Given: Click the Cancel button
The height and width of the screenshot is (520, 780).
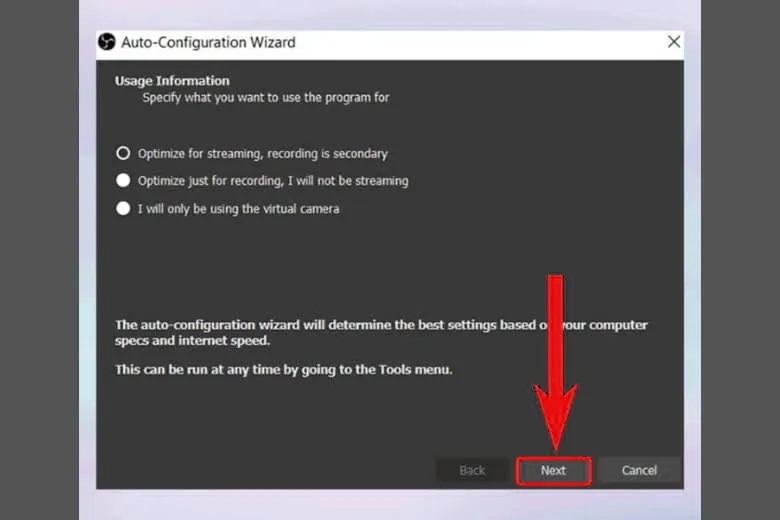Looking at the screenshot, I should pos(639,470).
